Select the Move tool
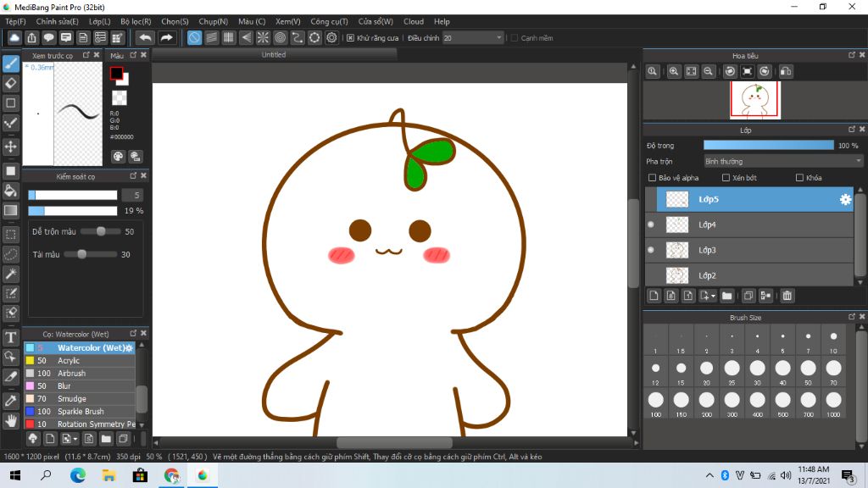 tap(10, 147)
